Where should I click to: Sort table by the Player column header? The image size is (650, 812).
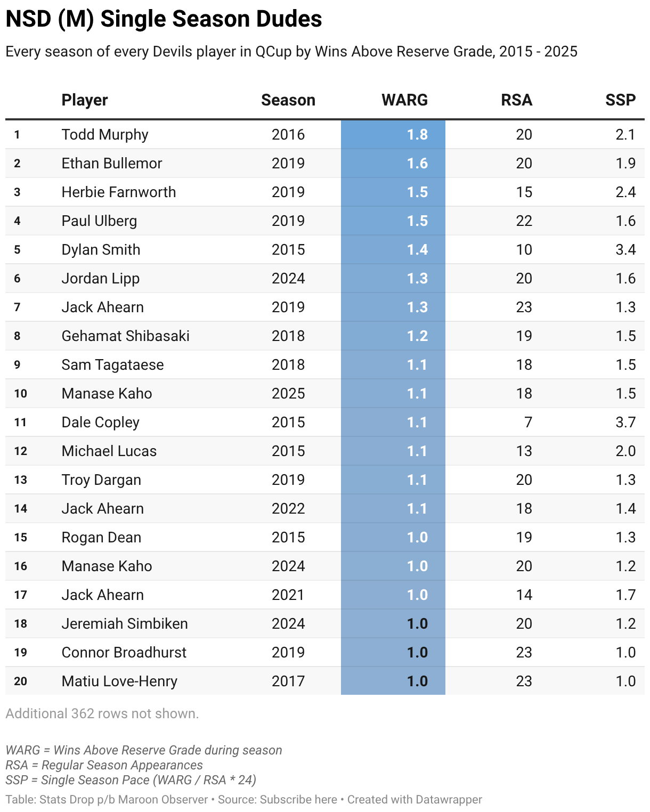click(85, 100)
